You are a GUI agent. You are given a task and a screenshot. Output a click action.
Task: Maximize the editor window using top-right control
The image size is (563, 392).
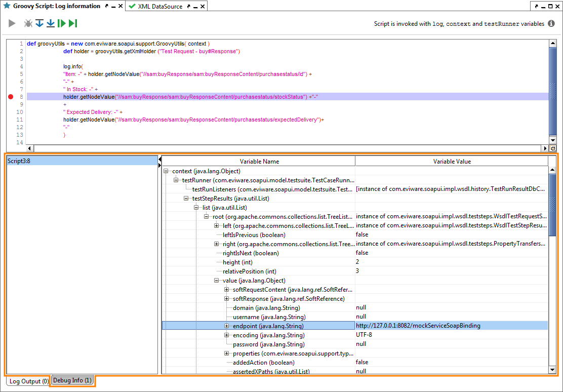[550, 7]
